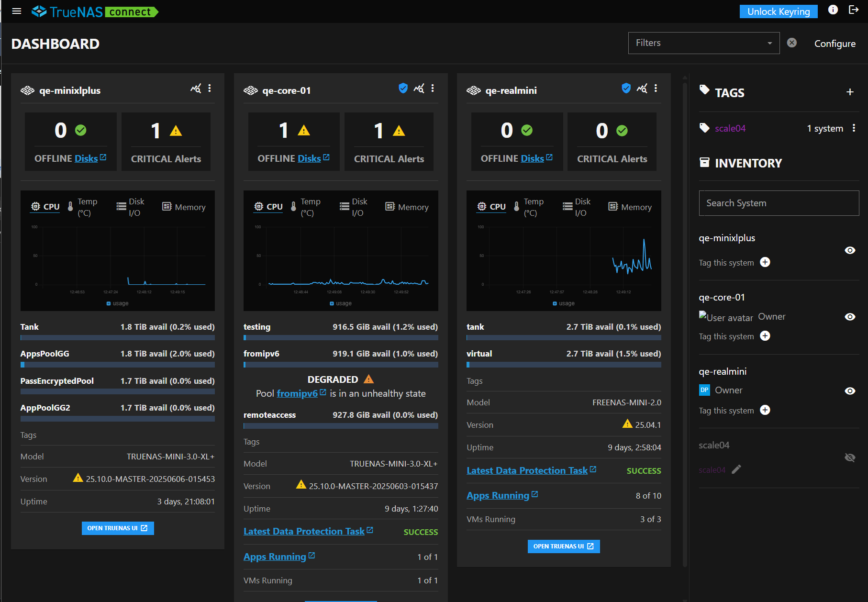The image size is (868, 602).
Task: Hide qe-minixlplus using eye icon
Action: pos(850,250)
